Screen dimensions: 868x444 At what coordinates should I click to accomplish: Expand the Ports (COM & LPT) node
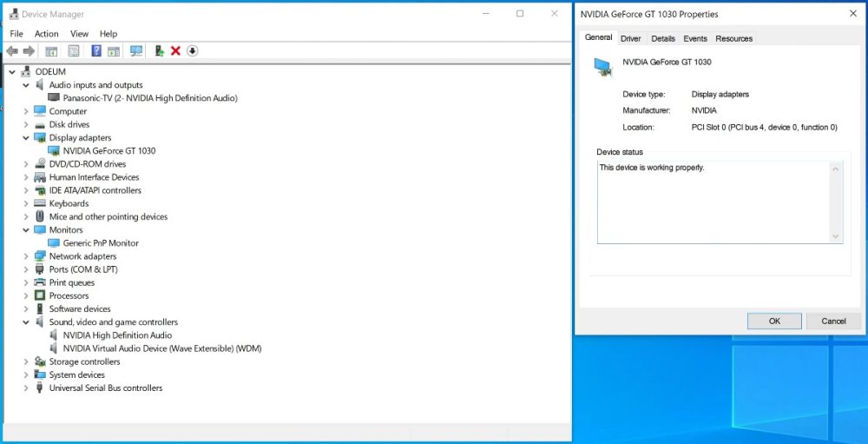click(25, 269)
